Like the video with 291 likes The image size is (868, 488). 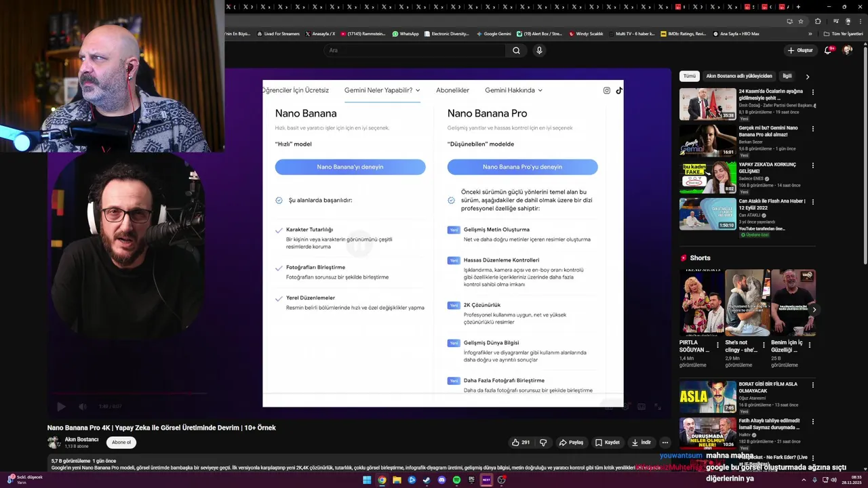point(521,443)
